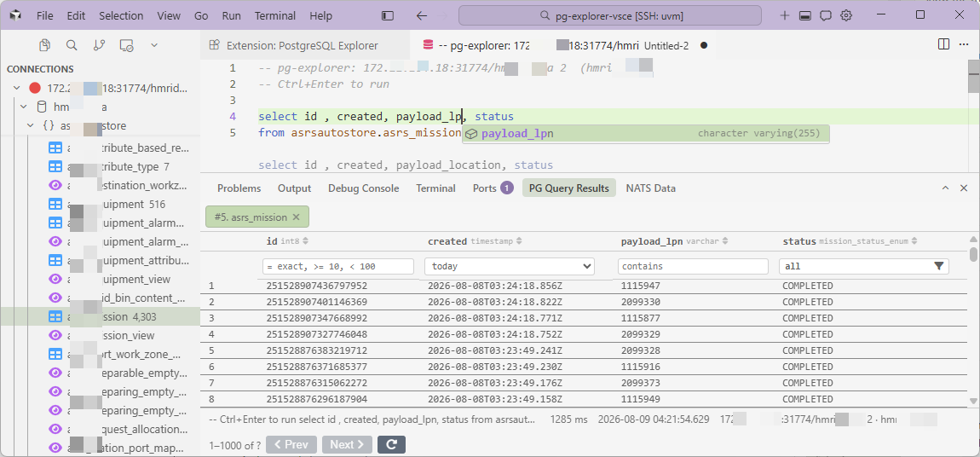
Task: Split the editor right
Action: click(943, 44)
